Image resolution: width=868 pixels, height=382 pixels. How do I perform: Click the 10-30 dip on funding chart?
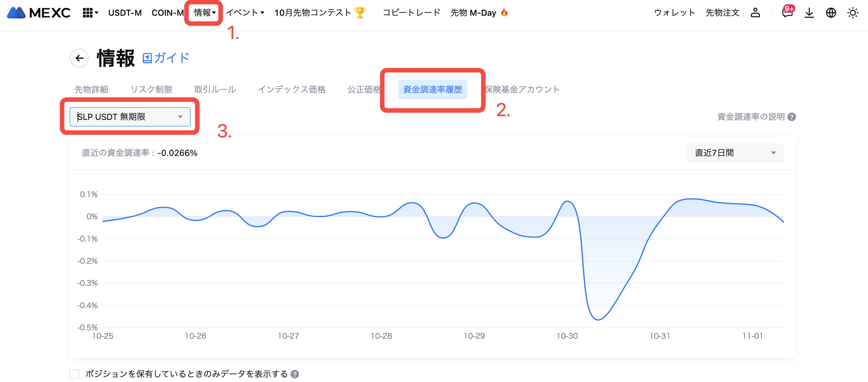tap(598, 319)
